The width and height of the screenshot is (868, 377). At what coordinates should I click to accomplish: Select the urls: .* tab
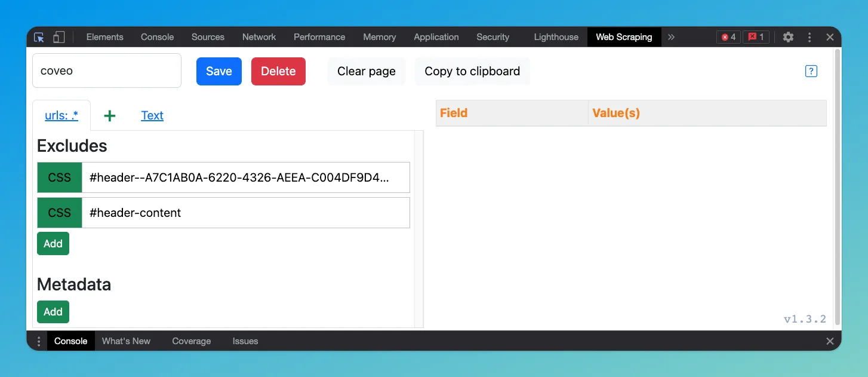[61, 115]
